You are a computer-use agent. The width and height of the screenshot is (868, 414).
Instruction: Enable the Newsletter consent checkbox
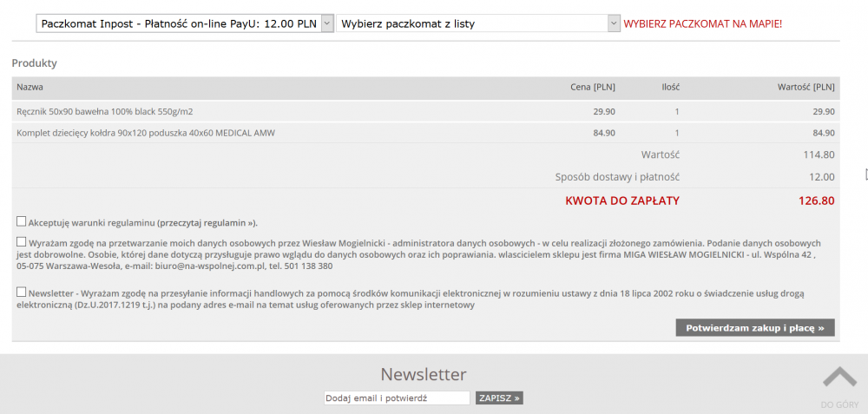tap(21, 292)
